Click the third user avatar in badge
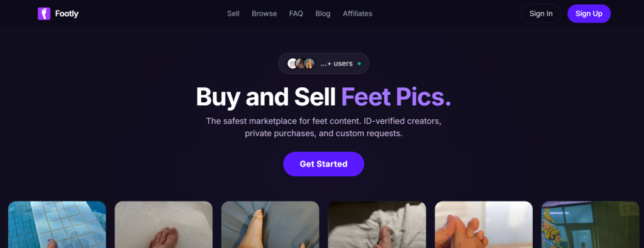The image size is (644, 248). point(309,63)
